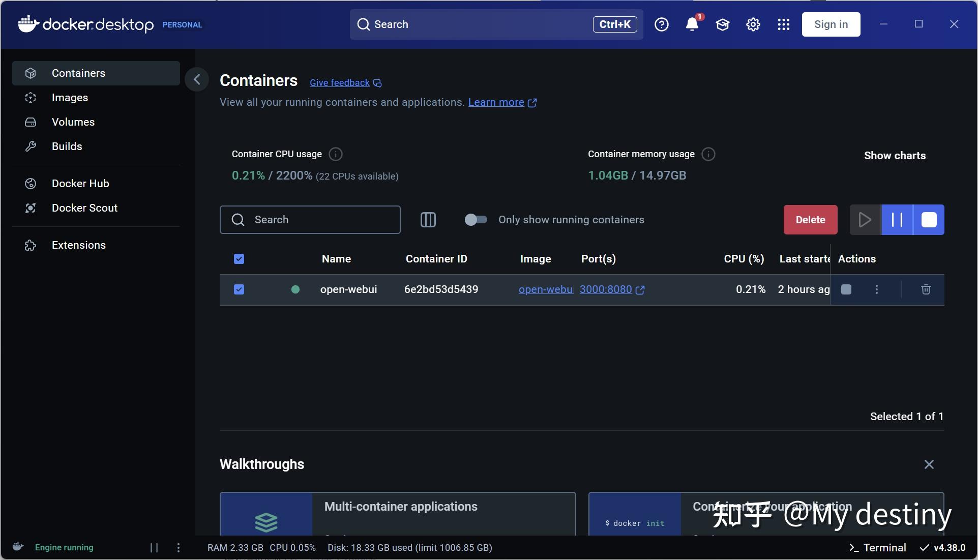Open the status bar three-dot menu

click(178, 548)
